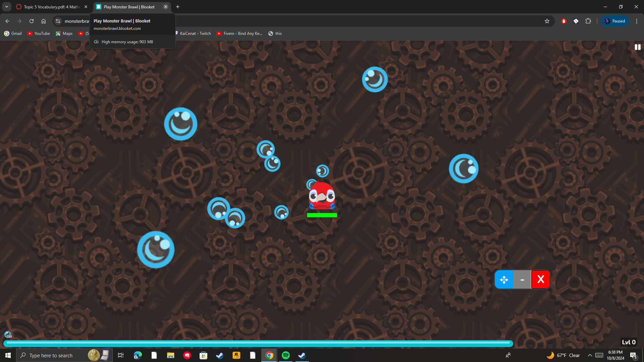Open the YouTube bookmark
This screenshot has width=644, height=362.
(39, 34)
